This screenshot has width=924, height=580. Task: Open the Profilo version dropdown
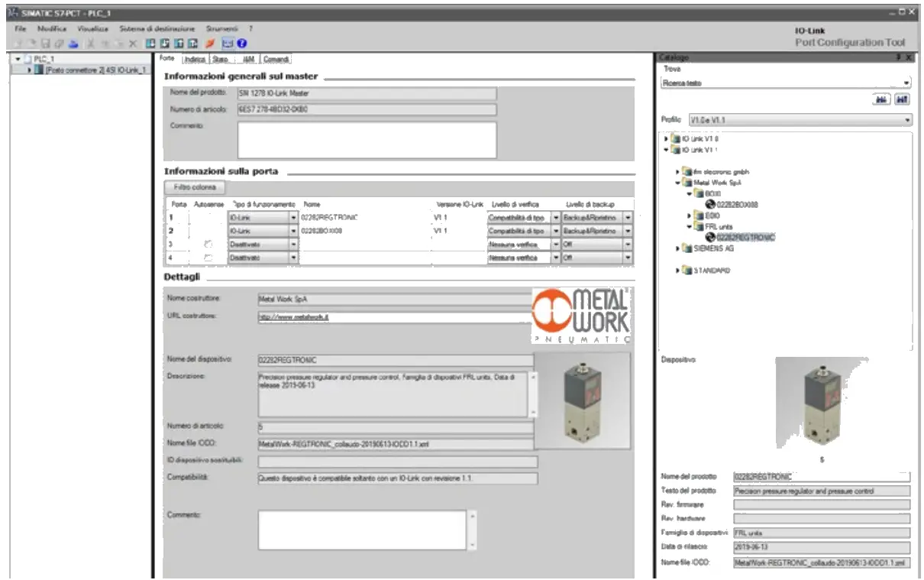907,121
